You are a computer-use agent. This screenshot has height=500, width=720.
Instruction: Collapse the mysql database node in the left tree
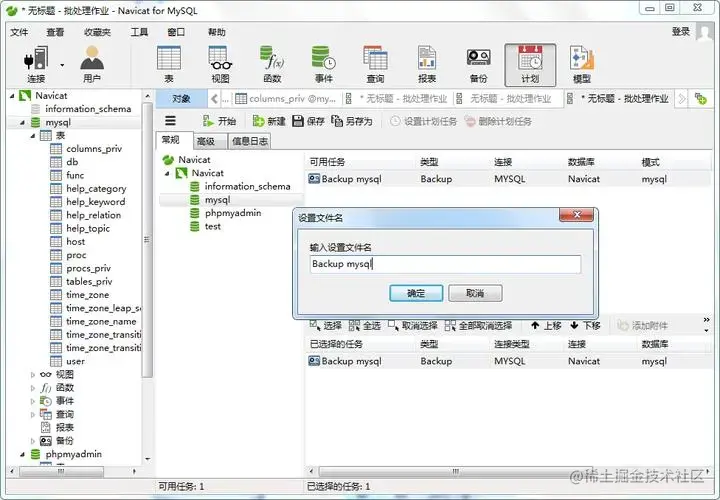click(22, 123)
